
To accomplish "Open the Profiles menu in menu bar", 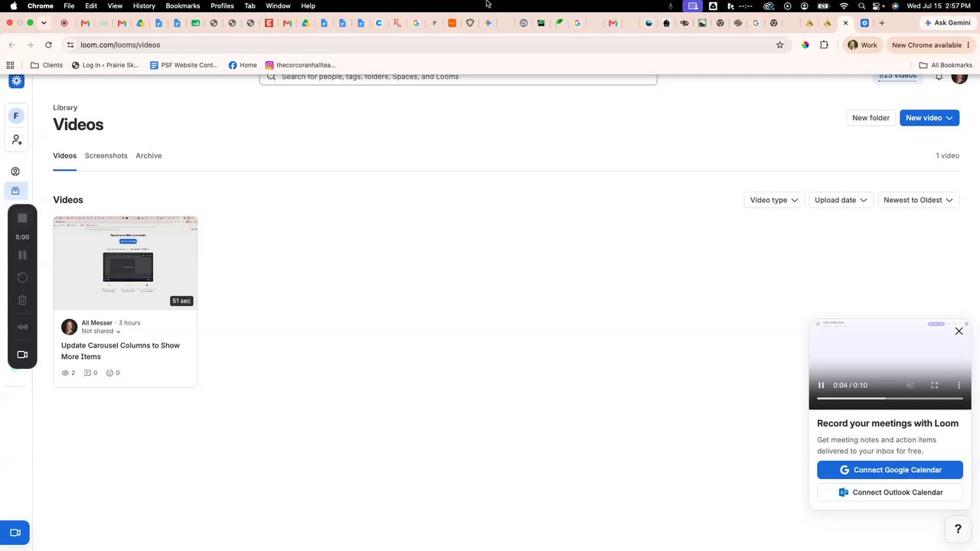I will click(222, 6).
